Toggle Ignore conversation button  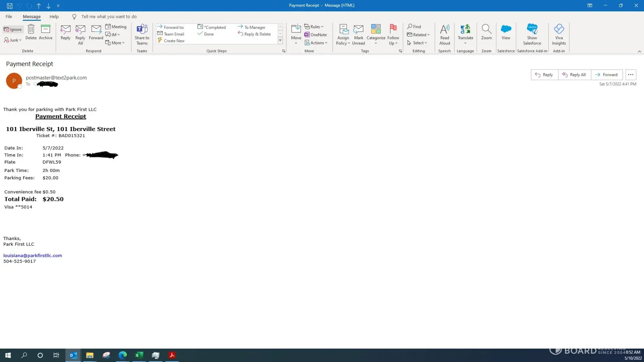(x=13, y=29)
